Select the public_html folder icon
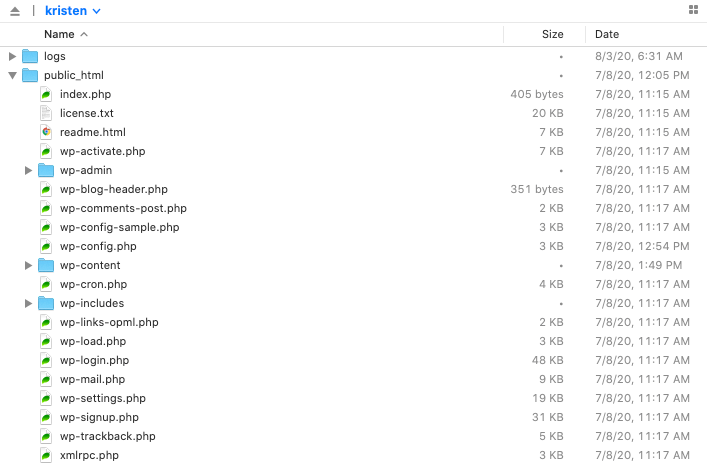Screen dimensions: 707x476 30,75
